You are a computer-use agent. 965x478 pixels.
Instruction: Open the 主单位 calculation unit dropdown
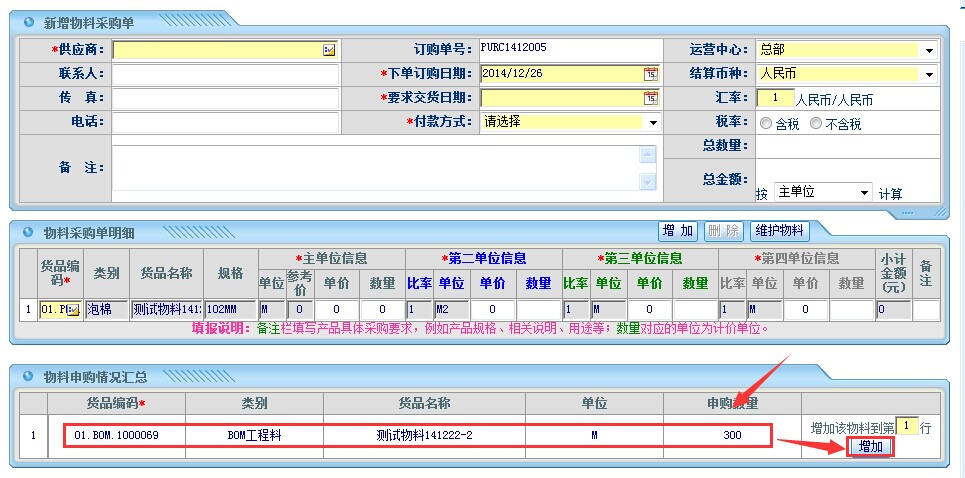[x=864, y=192]
